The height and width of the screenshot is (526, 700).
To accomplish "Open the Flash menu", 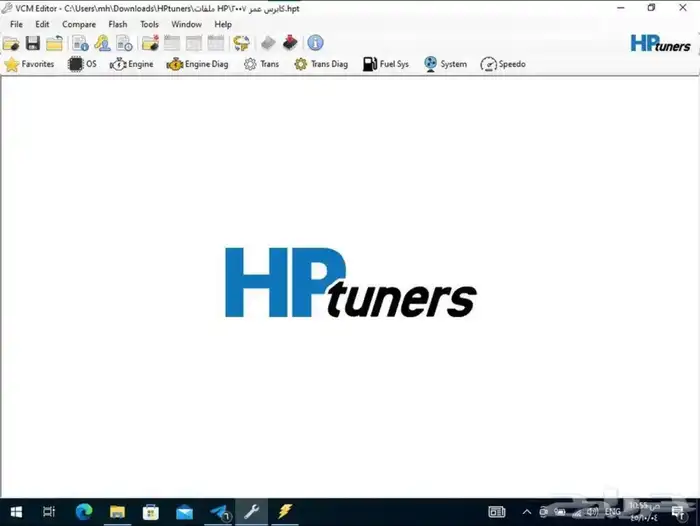I will (117, 24).
